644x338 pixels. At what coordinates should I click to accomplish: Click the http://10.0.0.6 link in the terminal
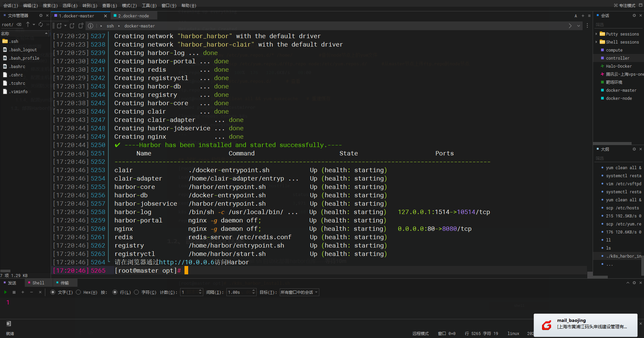(187, 262)
